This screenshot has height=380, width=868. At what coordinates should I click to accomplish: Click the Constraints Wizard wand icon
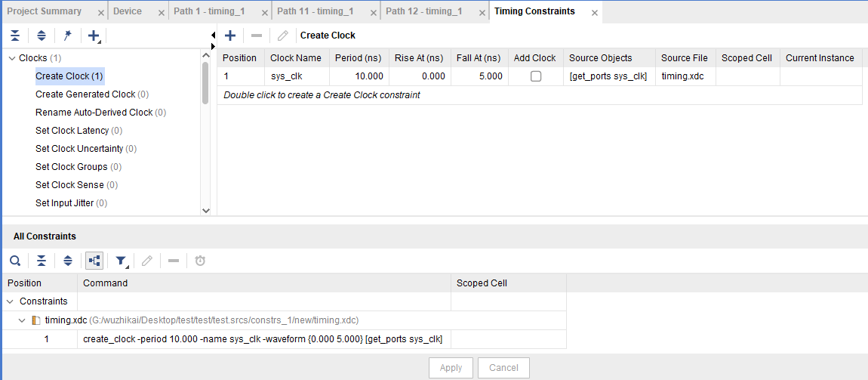[x=67, y=36]
